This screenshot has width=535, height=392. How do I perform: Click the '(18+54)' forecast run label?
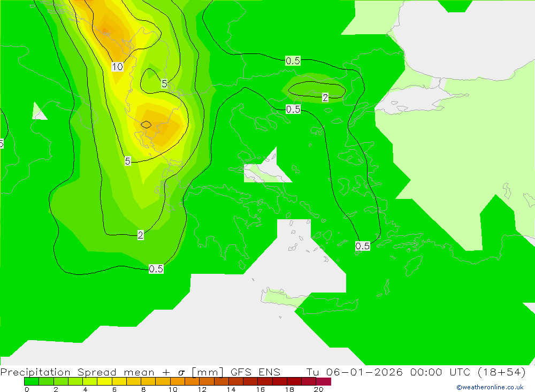pyautogui.click(x=502, y=372)
